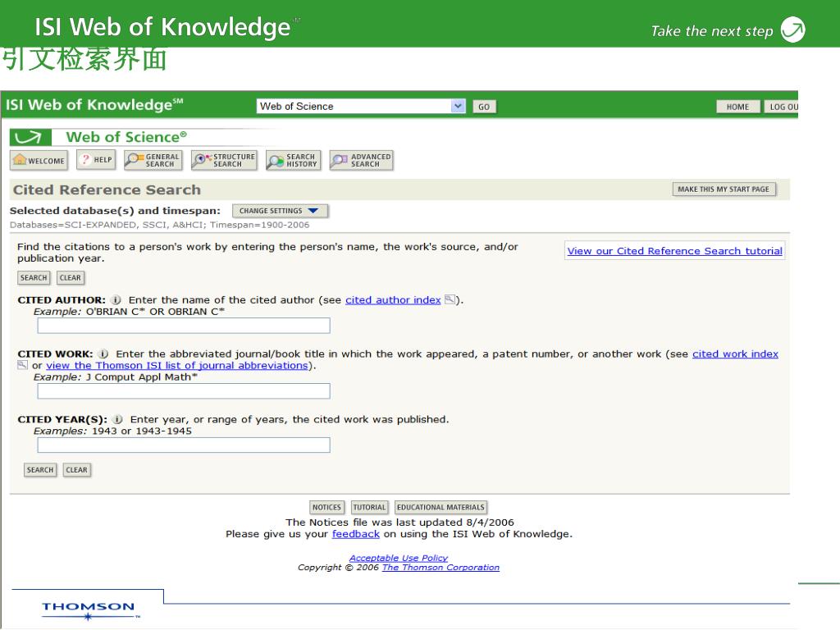Focus the Cited Work input field
This screenshot has height=630, width=840.
[x=184, y=391]
